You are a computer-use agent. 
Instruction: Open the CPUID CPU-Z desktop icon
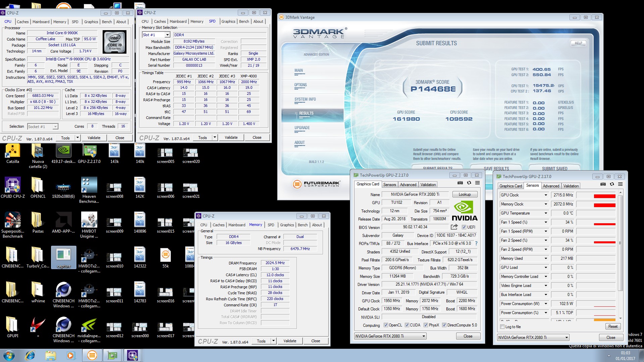tap(13, 188)
